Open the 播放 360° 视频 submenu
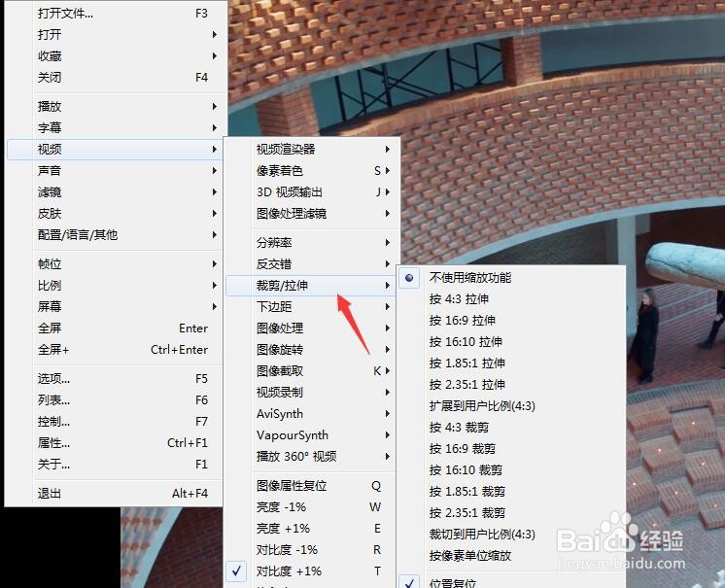The height and width of the screenshot is (588, 725). point(312,456)
